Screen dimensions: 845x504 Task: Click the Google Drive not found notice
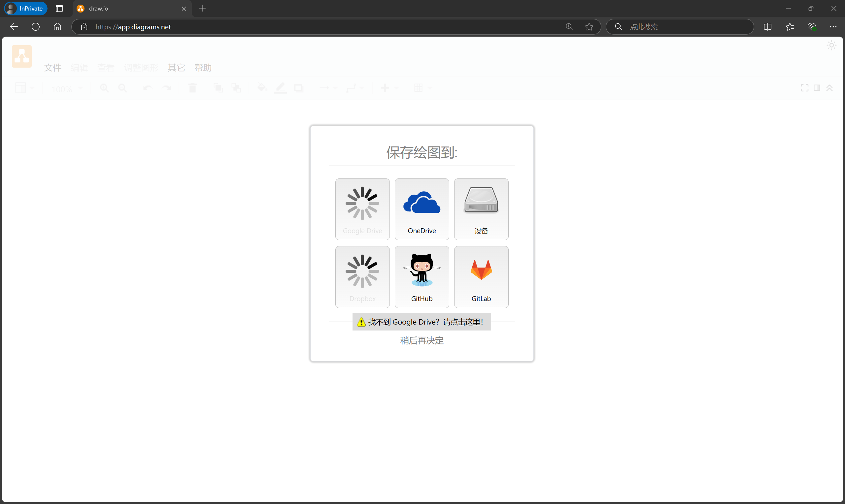click(421, 322)
